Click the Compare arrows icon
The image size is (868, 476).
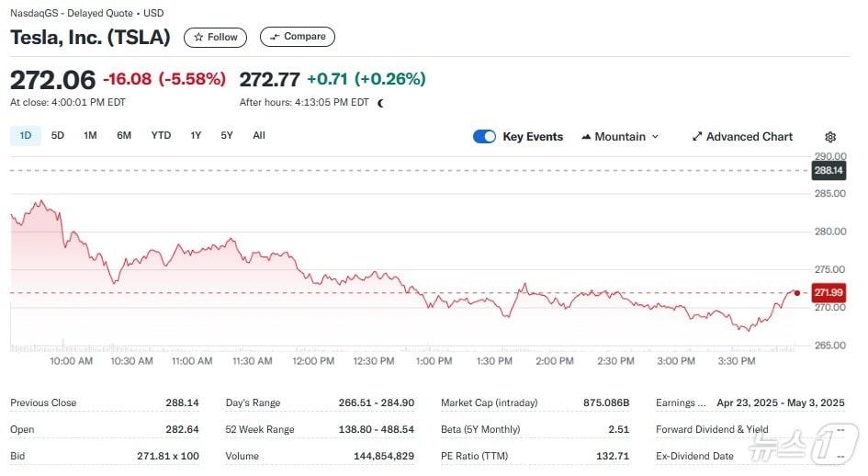point(274,38)
